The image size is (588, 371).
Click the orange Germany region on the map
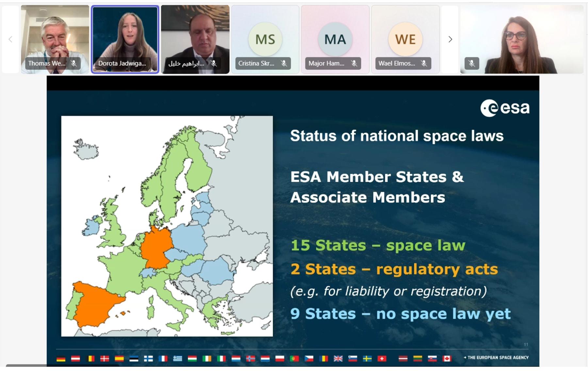(155, 247)
